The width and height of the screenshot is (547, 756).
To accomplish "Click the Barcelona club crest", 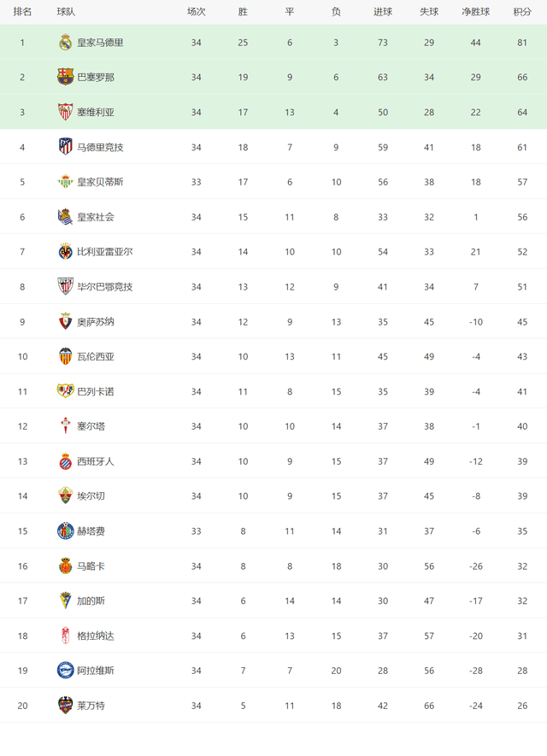I will coord(65,77).
